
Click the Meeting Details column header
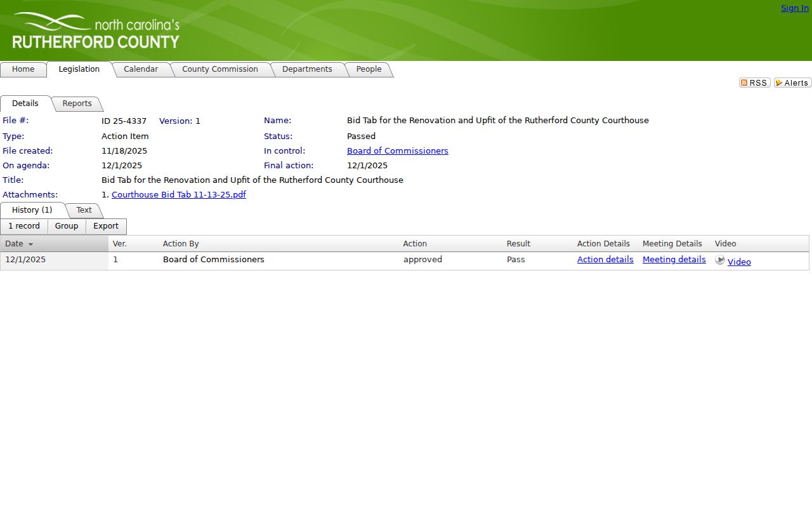coord(672,244)
